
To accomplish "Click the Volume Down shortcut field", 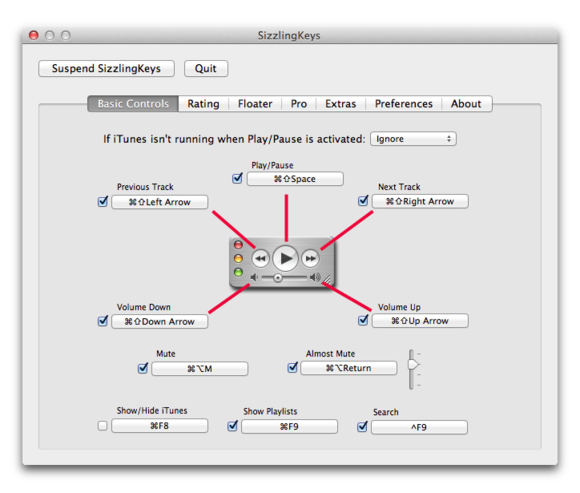I will [159, 322].
